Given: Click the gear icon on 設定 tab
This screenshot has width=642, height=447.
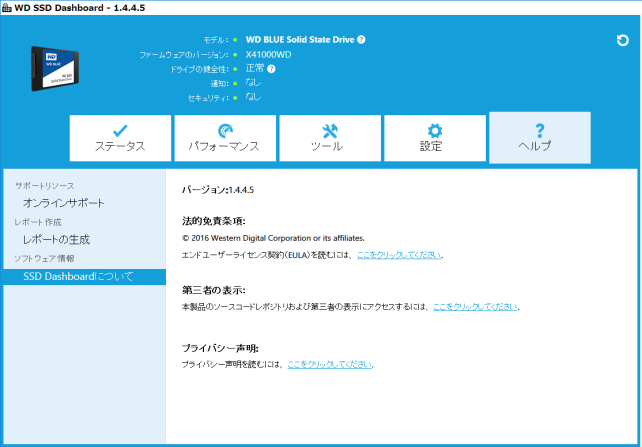Looking at the screenshot, I should coord(435,131).
